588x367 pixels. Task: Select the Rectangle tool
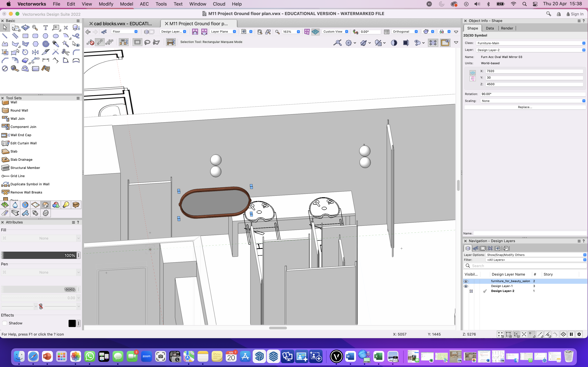click(25, 36)
